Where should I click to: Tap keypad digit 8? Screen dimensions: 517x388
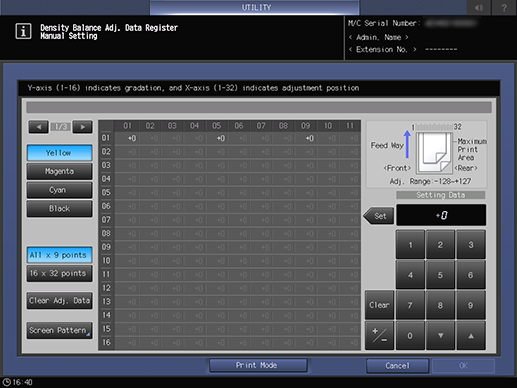tap(440, 305)
